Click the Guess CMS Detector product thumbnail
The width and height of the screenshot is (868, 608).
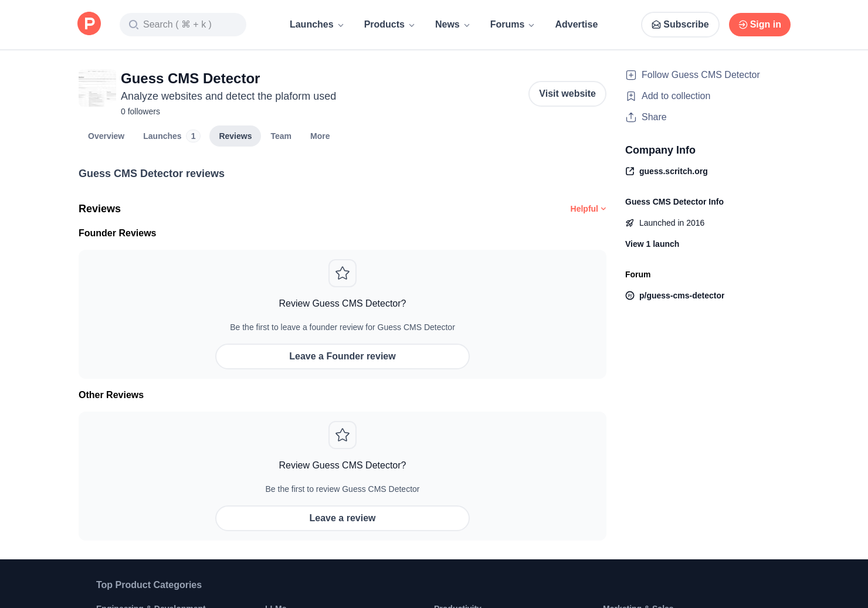tap(97, 89)
